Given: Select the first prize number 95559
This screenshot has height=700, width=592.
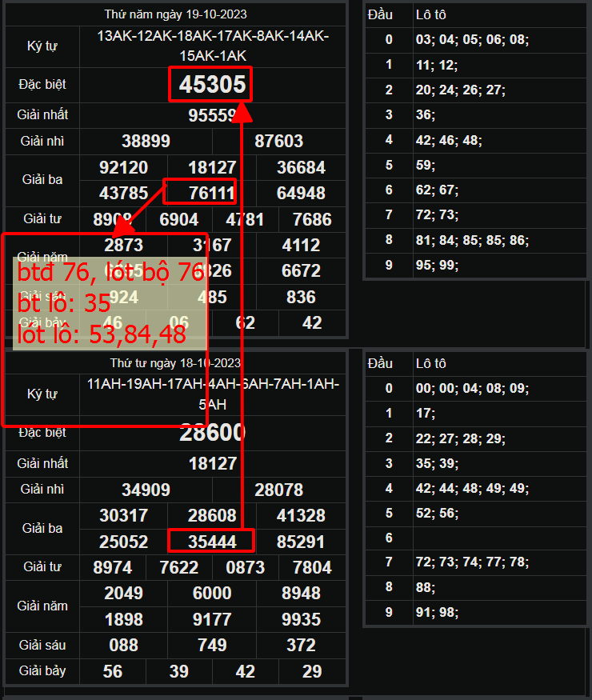Looking at the screenshot, I should (212, 116).
